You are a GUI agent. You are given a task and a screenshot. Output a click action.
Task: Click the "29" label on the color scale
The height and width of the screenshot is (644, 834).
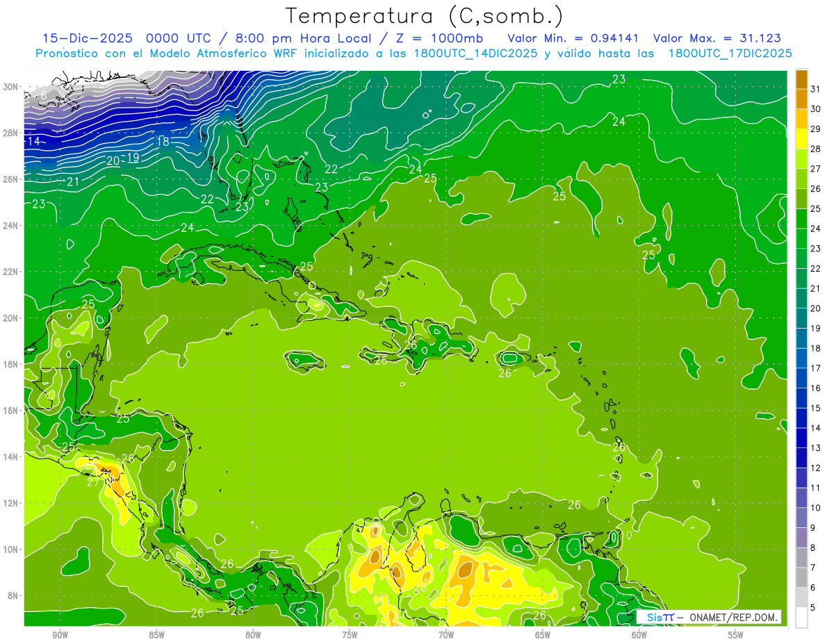point(816,129)
